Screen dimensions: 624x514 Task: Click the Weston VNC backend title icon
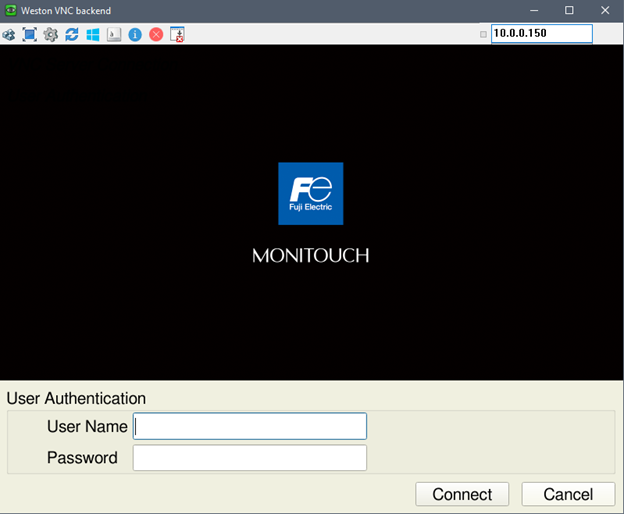(x=10, y=10)
